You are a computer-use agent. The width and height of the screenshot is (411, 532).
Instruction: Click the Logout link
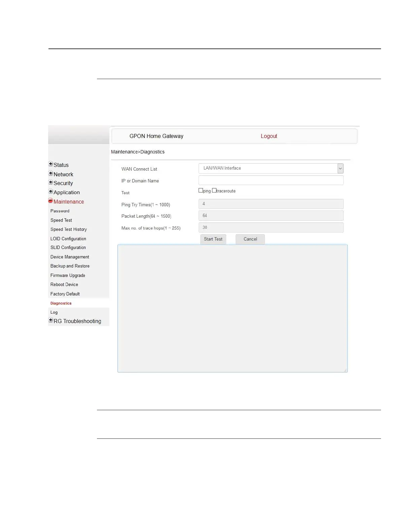[269, 136]
